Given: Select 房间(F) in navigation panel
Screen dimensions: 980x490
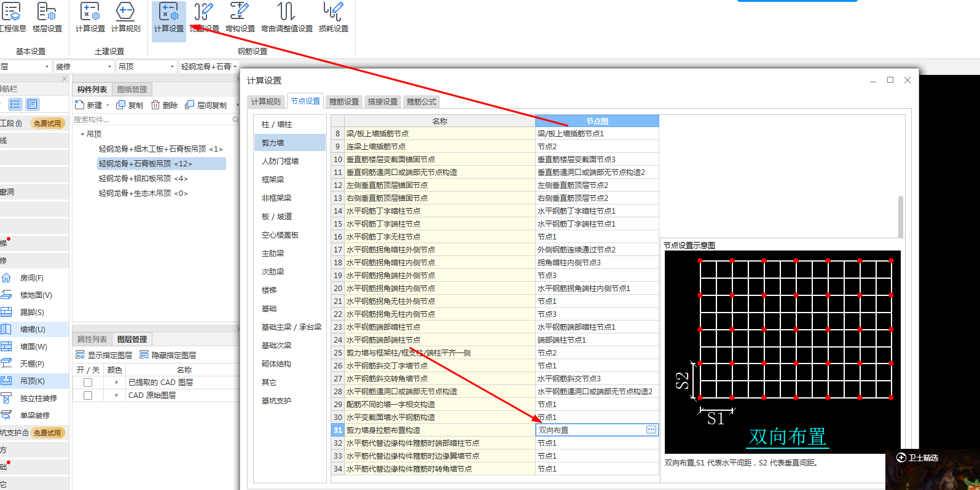Looking at the screenshot, I should point(31,278).
